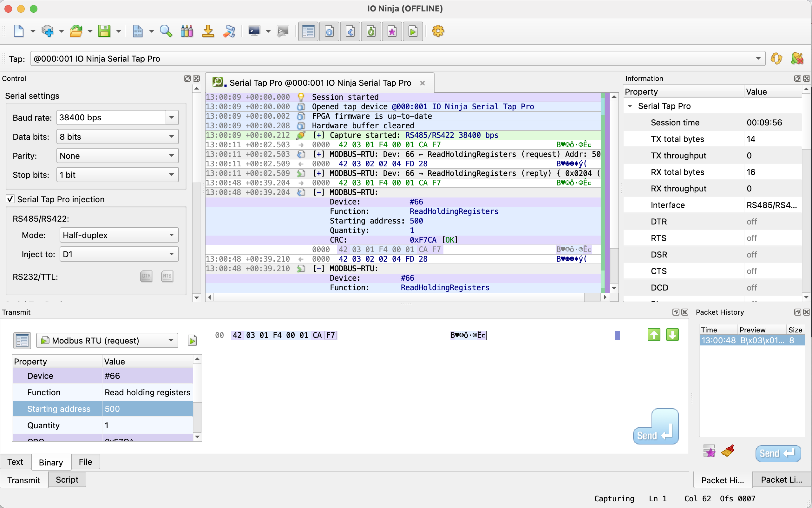Open the Parity dropdown
Image resolution: width=812 pixels, height=508 pixels.
117,156
